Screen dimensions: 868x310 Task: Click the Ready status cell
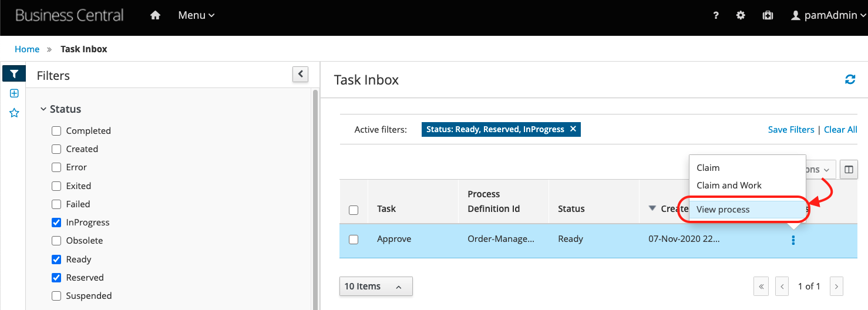click(x=570, y=239)
